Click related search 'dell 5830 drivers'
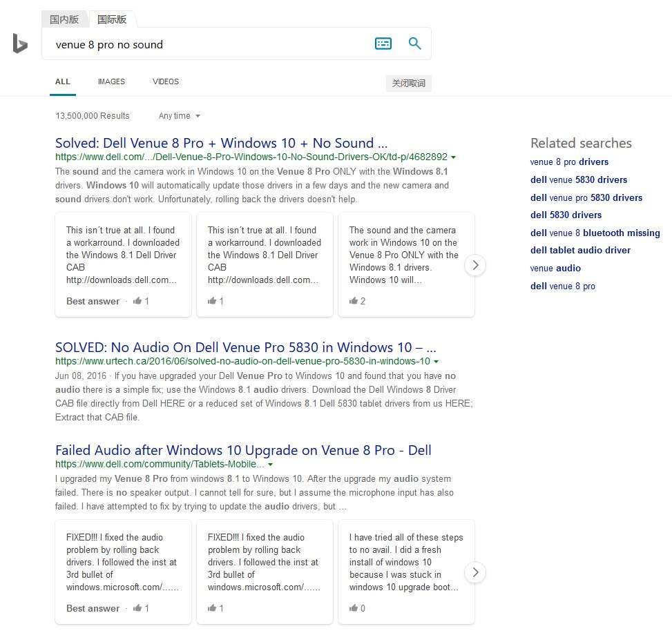This screenshot has width=672, height=633. [x=566, y=215]
